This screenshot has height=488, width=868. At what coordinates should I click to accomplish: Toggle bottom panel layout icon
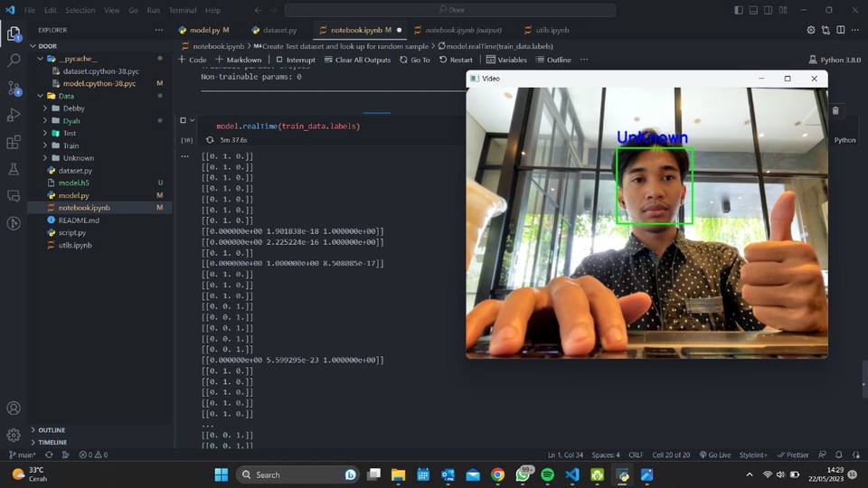point(753,10)
